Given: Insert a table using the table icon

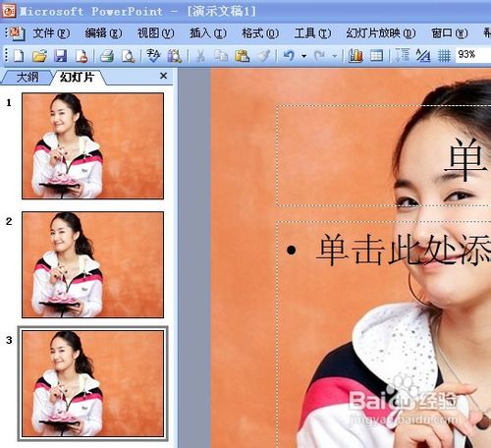Looking at the screenshot, I should pos(376,55).
